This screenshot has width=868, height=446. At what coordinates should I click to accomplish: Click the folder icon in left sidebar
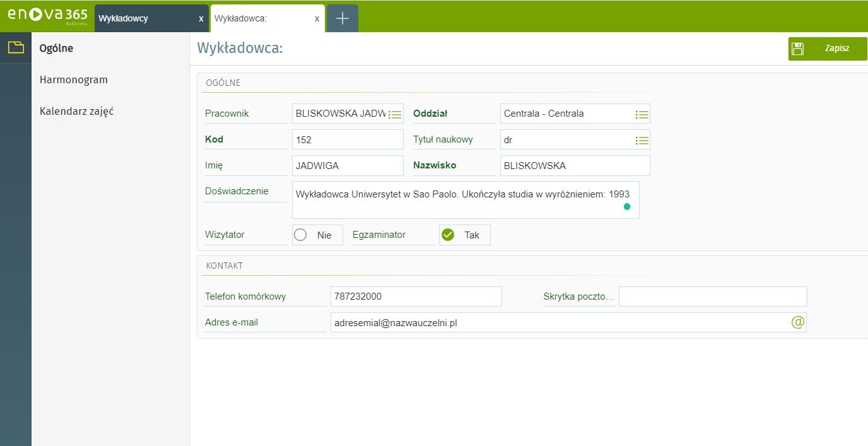(15, 47)
